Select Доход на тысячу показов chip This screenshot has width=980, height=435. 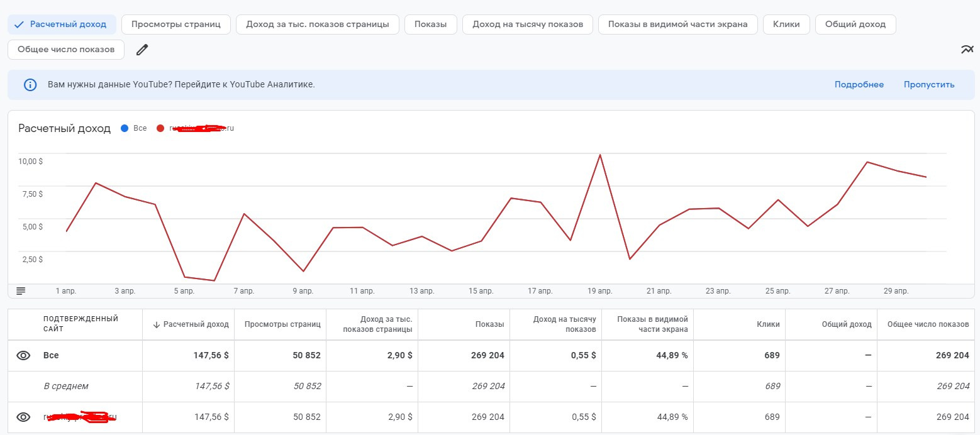point(532,25)
